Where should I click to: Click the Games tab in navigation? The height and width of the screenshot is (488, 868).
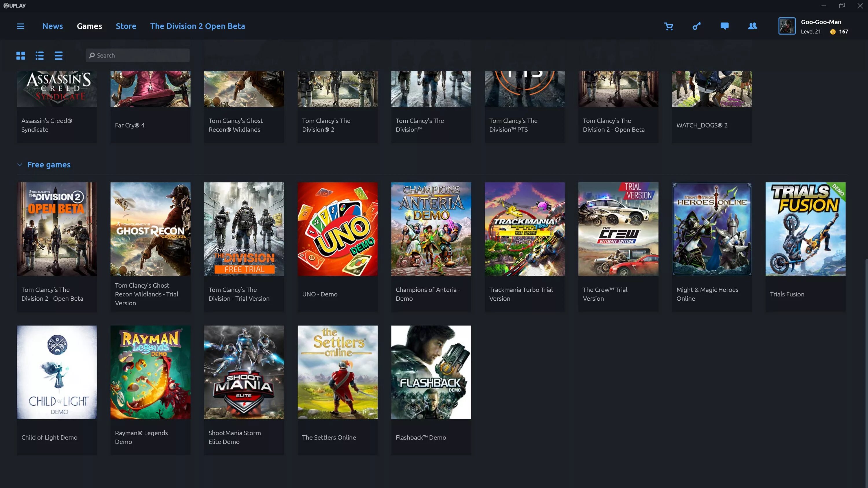(x=89, y=26)
